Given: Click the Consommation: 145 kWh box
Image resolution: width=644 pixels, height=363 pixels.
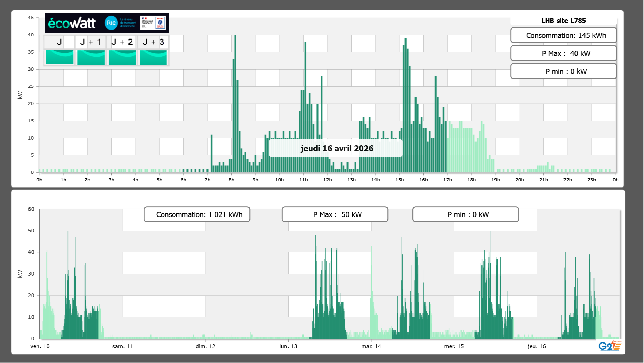Looking at the screenshot, I should [563, 35].
